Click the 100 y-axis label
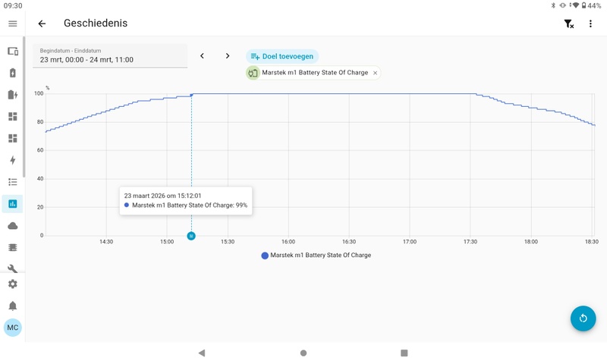Image resolution: width=607 pixels, height=364 pixels. pyautogui.click(x=39, y=93)
